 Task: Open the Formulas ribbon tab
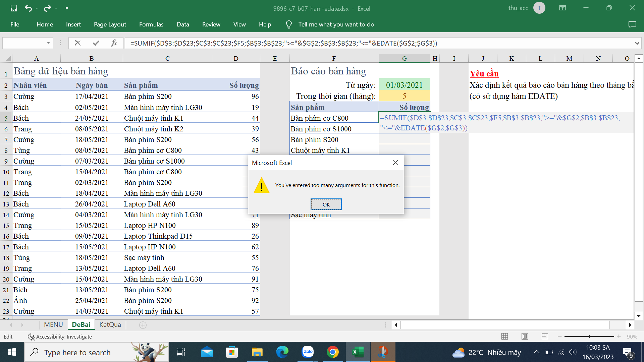(x=151, y=24)
